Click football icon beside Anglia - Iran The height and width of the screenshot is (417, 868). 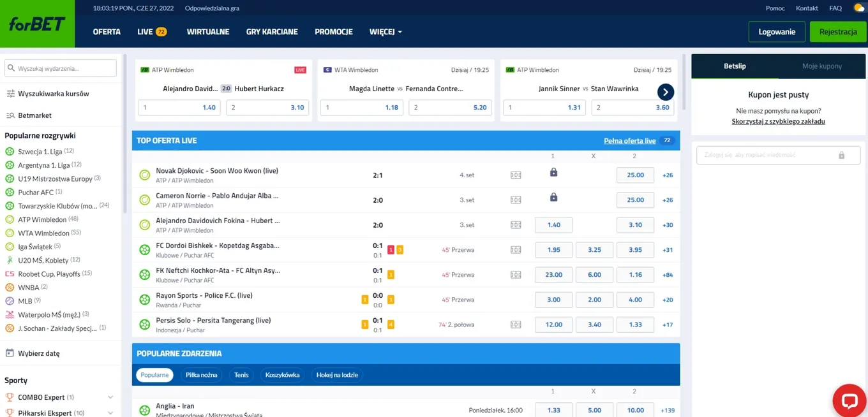pos(145,410)
